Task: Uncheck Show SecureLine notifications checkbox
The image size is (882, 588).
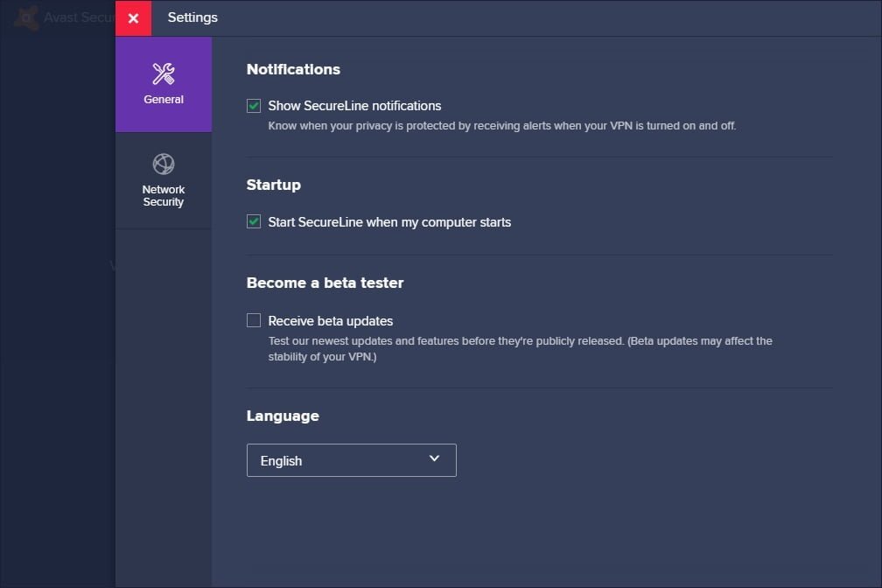Action: coord(254,106)
